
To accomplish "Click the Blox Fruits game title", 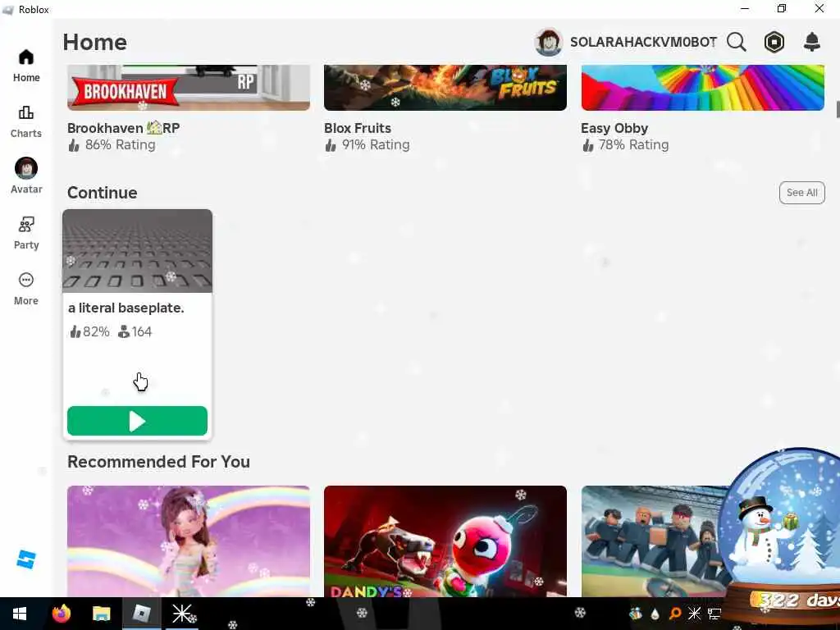I will tap(358, 128).
